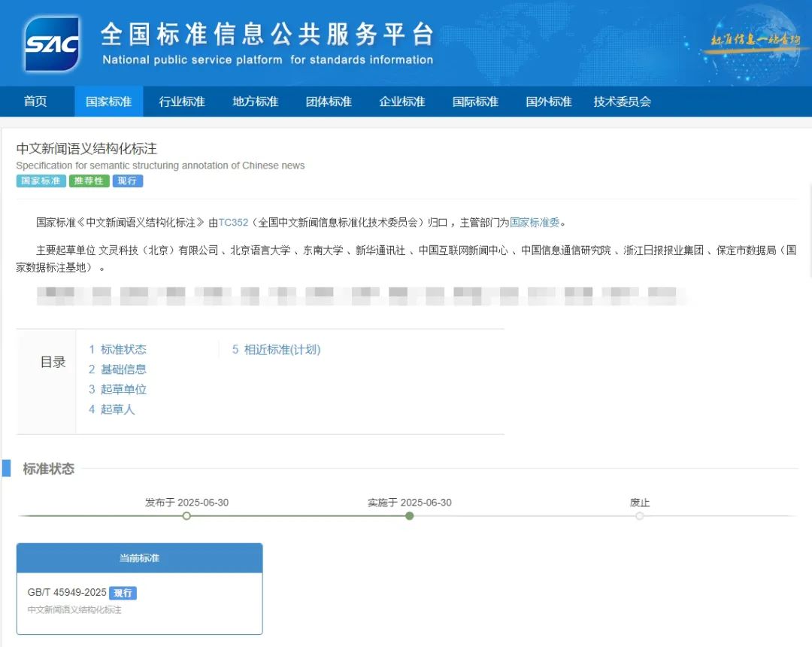The image size is (812, 647).
Task: Click the 现行 badge in current standard card
Action: click(x=123, y=593)
